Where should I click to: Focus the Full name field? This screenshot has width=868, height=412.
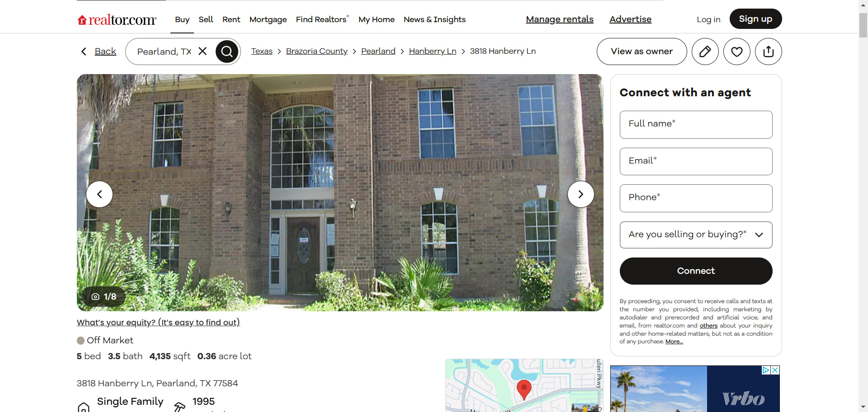tap(696, 125)
